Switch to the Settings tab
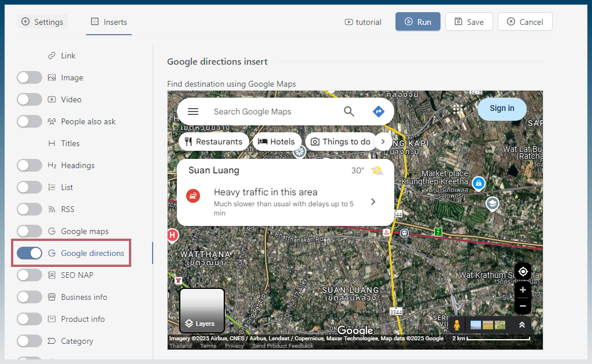Screen dimensions: 592x364 [x=42, y=22]
